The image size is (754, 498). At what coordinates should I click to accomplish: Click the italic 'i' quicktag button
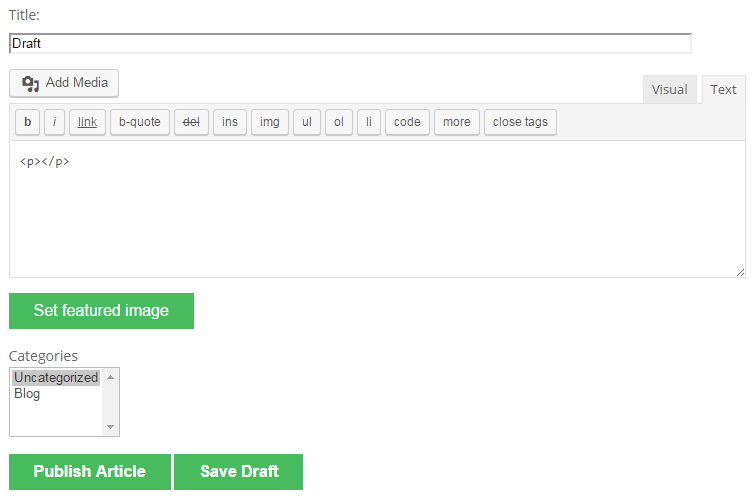(x=54, y=122)
